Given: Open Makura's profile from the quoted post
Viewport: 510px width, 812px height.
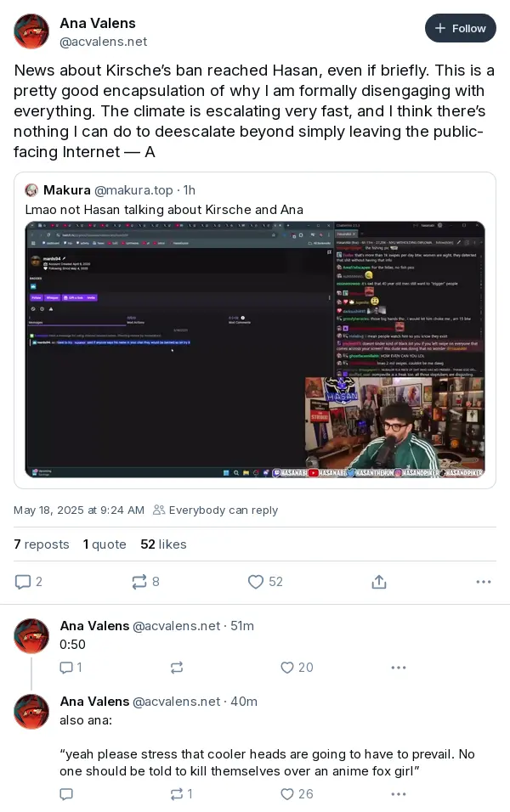Looking at the screenshot, I should 67,190.
